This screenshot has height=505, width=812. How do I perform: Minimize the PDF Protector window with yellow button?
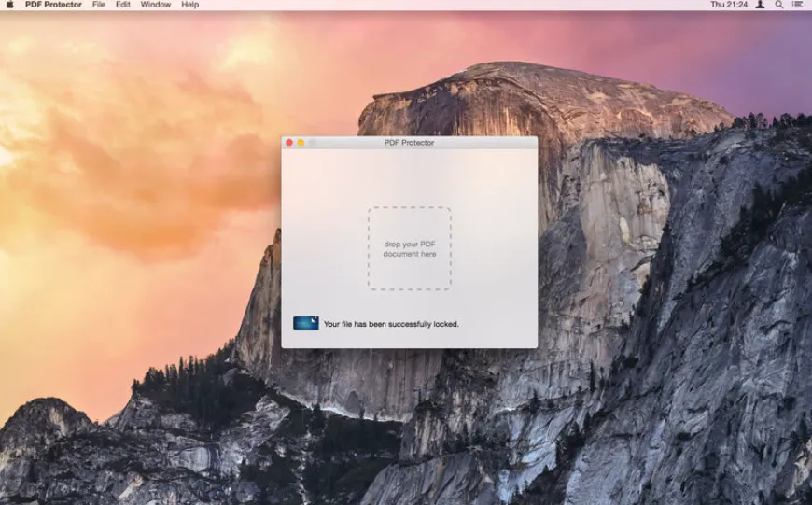pyautogui.click(x=301, y=143)
